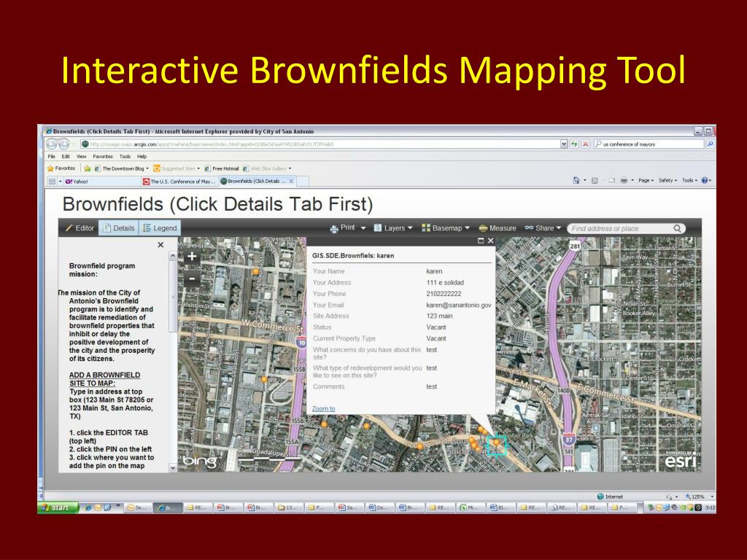Open the Favorites menu in menu bar
The image size is (747, 560).
pyautogui.click(x=103, y=156)
